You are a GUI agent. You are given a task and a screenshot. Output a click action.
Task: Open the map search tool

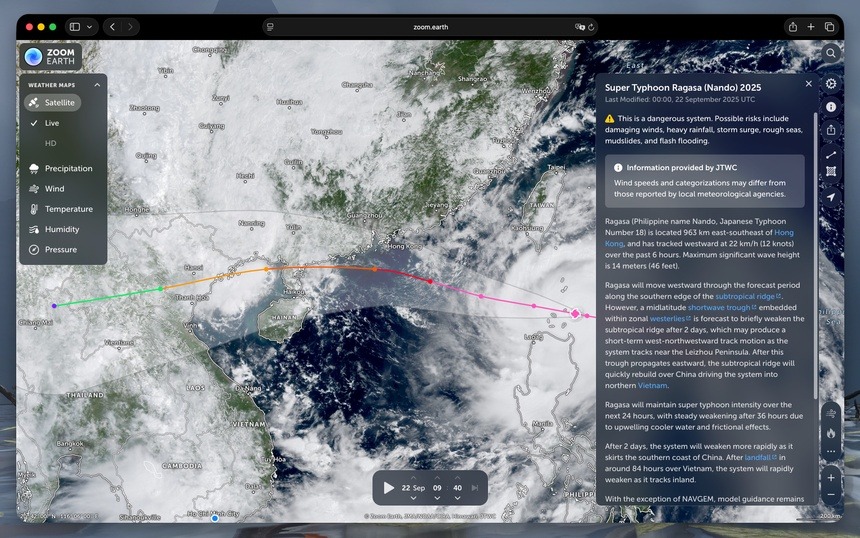click(x=831, y=53)
